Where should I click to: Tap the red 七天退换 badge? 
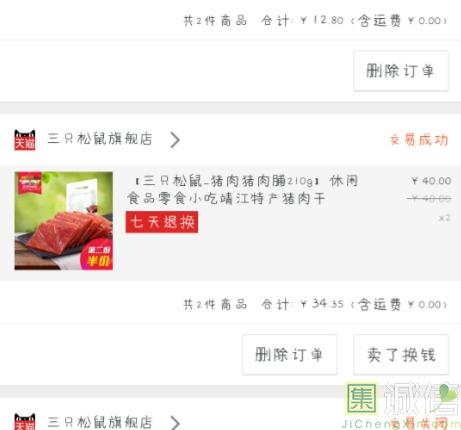(162, 222)
